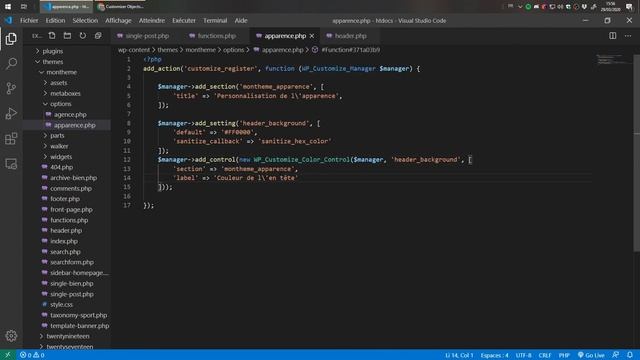Switch to the single-post.php tab

[x=147, y=36]
